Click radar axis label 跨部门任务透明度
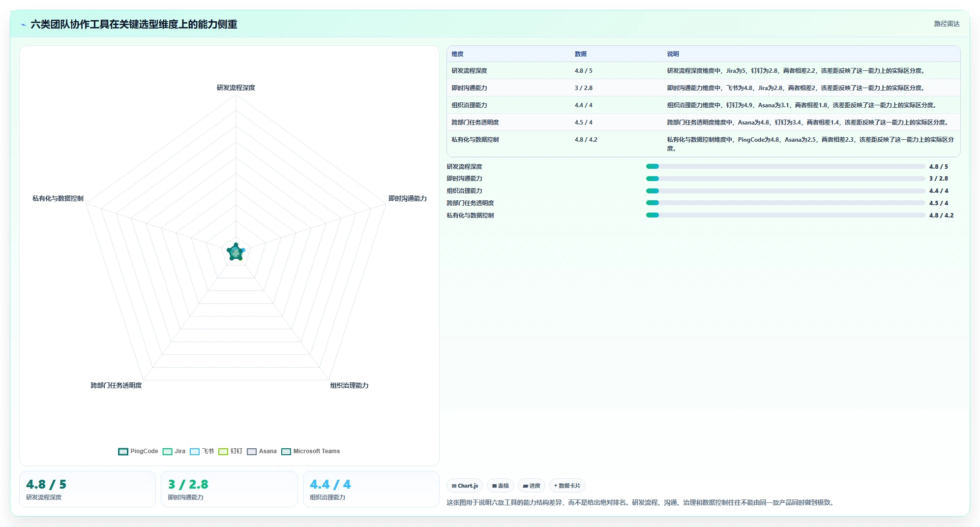The width and height of the screenshot is (980, 527). pos(116,385)
